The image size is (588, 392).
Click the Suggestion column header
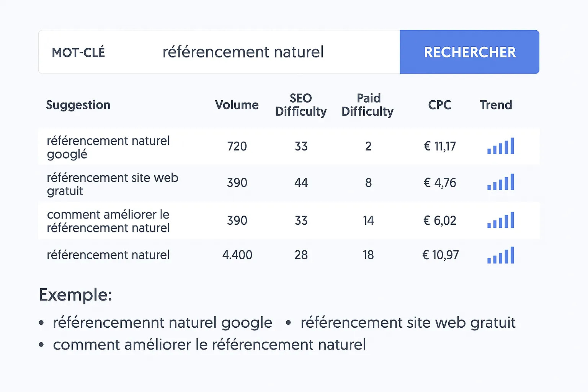click(78, 105)
